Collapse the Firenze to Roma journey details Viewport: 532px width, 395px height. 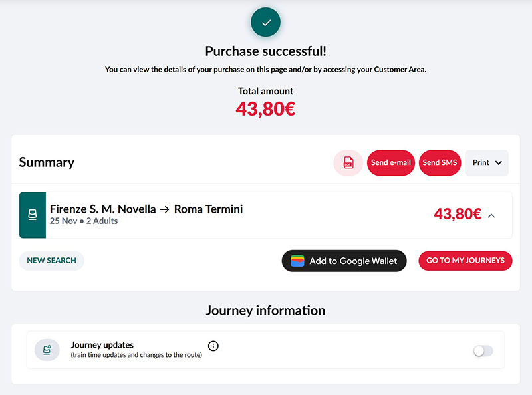pyautogui.click(x=491, y=215)
